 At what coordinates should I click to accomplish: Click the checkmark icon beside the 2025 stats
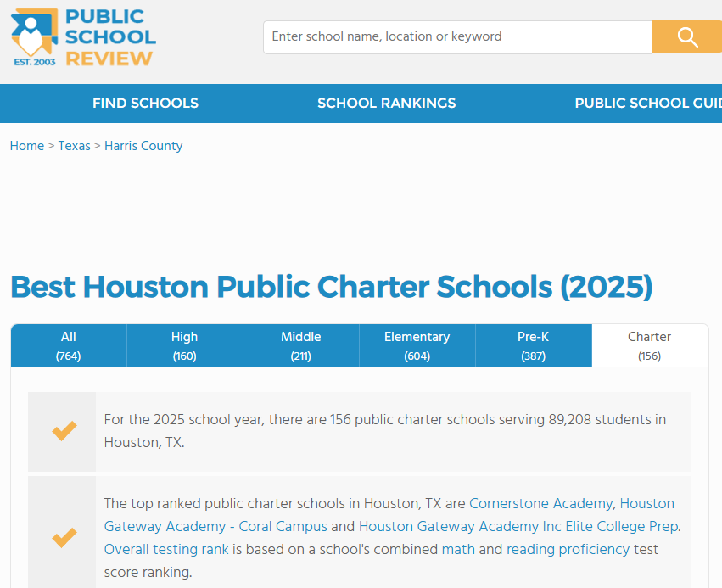[62, 431]
